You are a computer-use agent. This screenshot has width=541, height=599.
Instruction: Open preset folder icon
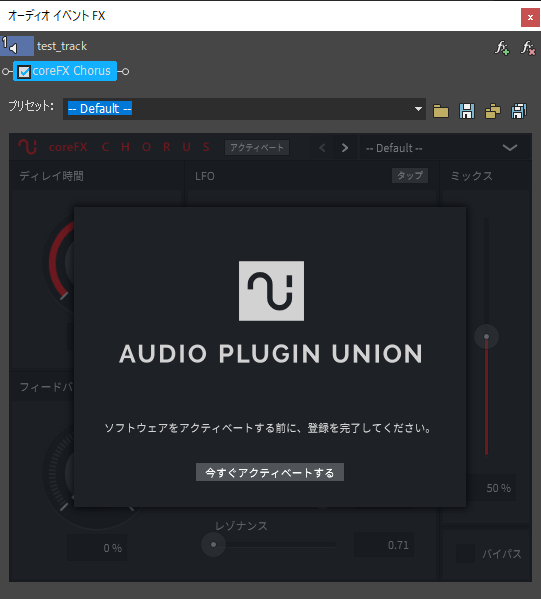point(441,111)
